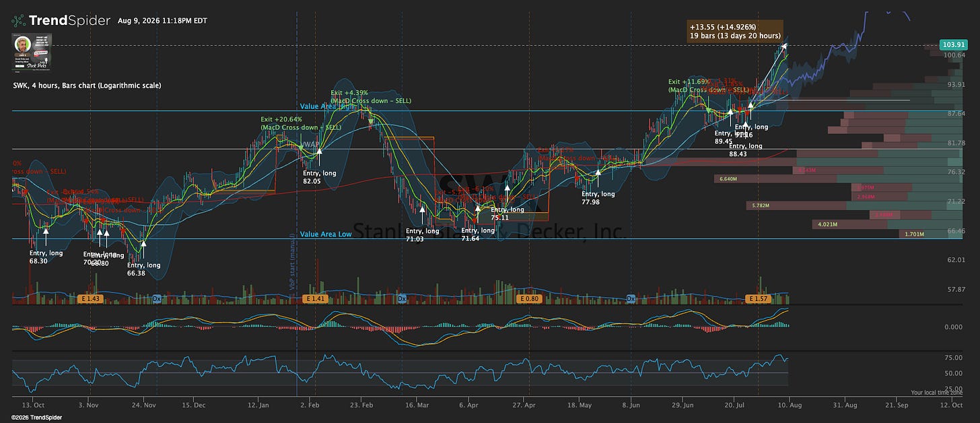
Task: Click the 3. Nov date label
Action: (x=89, y=405)
